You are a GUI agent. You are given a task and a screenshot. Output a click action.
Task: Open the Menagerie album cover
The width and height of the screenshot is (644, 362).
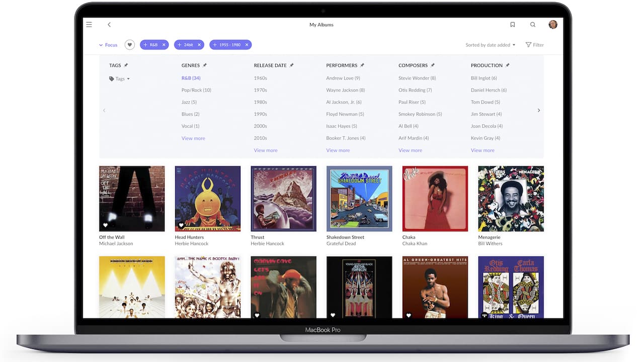pyautogui.click(x=511, y=199)
